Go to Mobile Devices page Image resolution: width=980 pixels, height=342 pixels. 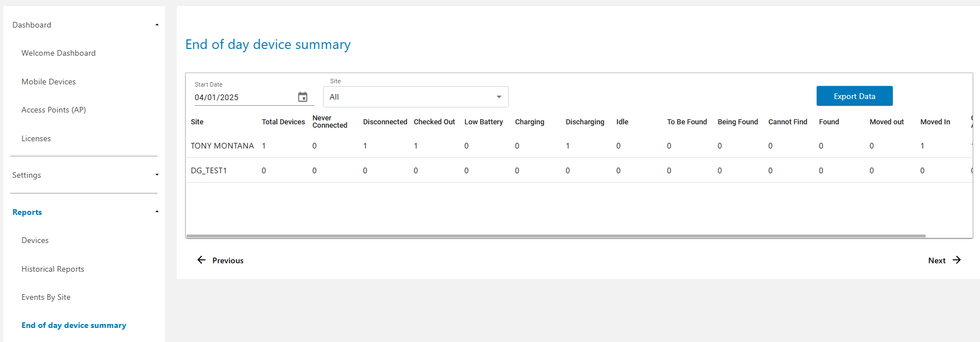[48, 82]
